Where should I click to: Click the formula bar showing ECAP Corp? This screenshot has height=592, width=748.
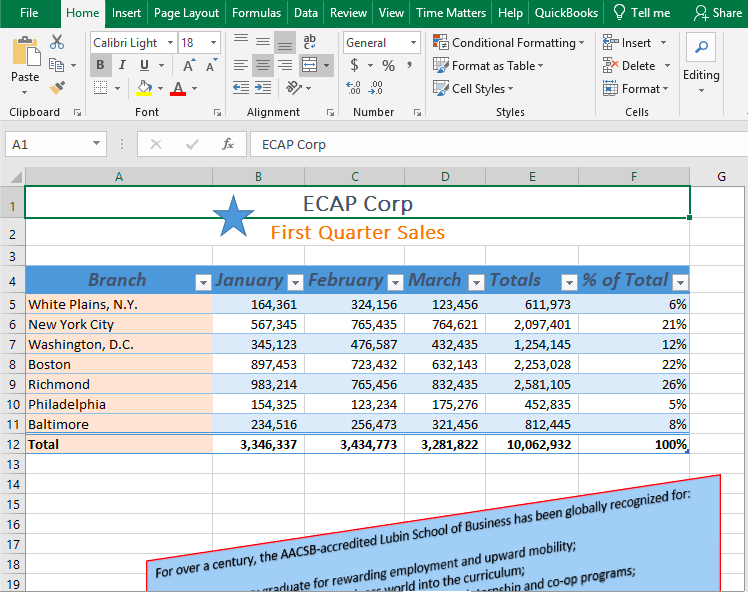(499, 144)
